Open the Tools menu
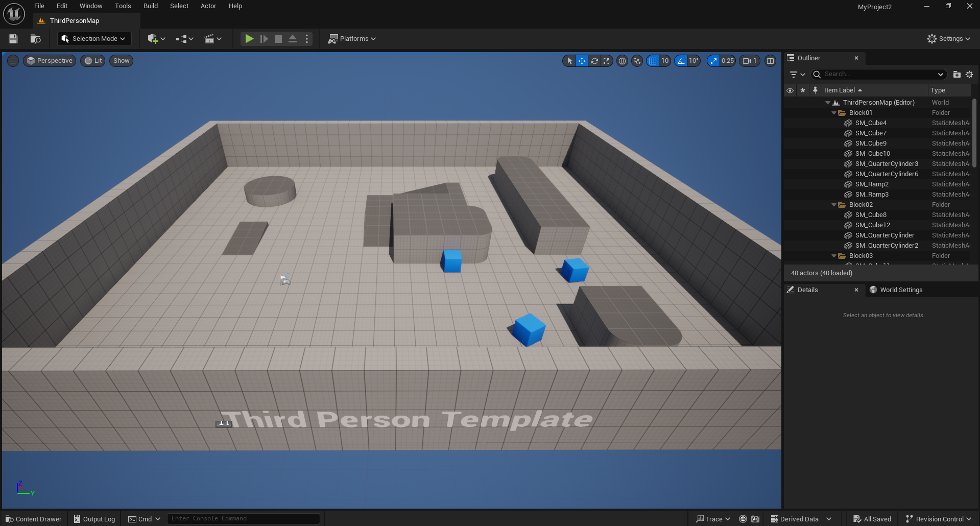The width and height of the screenshot is (980, 526). click(123, 6)
